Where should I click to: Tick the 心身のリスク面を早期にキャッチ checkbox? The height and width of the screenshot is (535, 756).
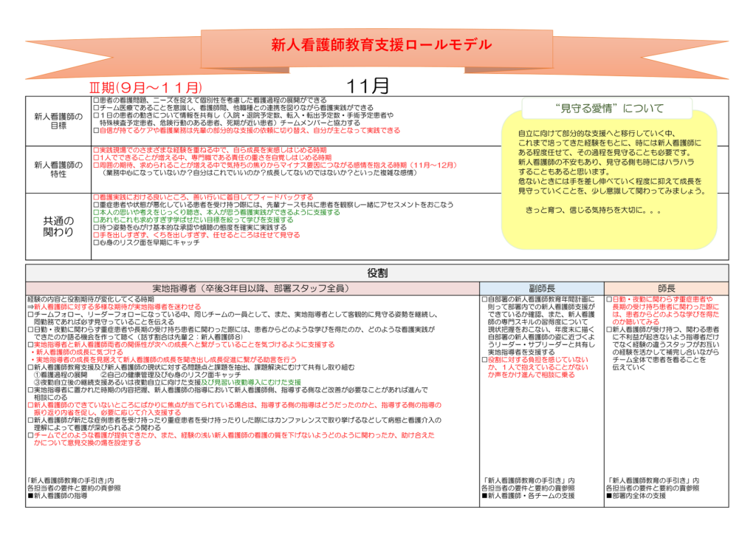pos(96,242)
